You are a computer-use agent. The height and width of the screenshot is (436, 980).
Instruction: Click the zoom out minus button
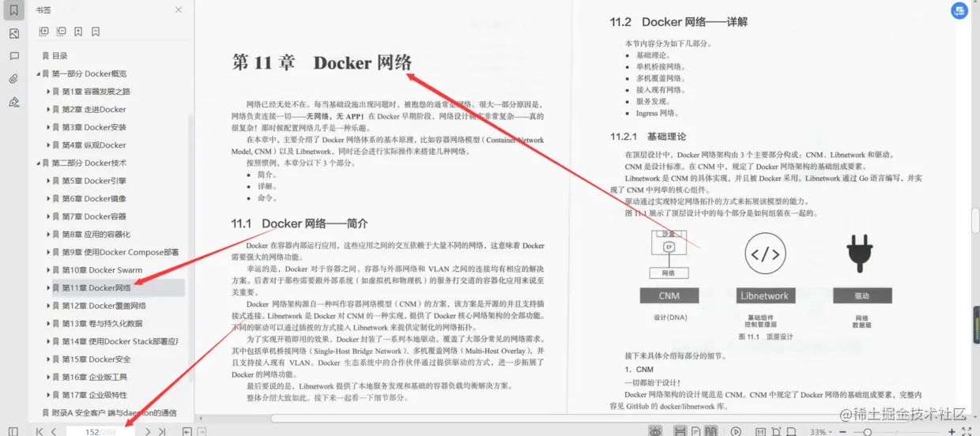[843, 431]
